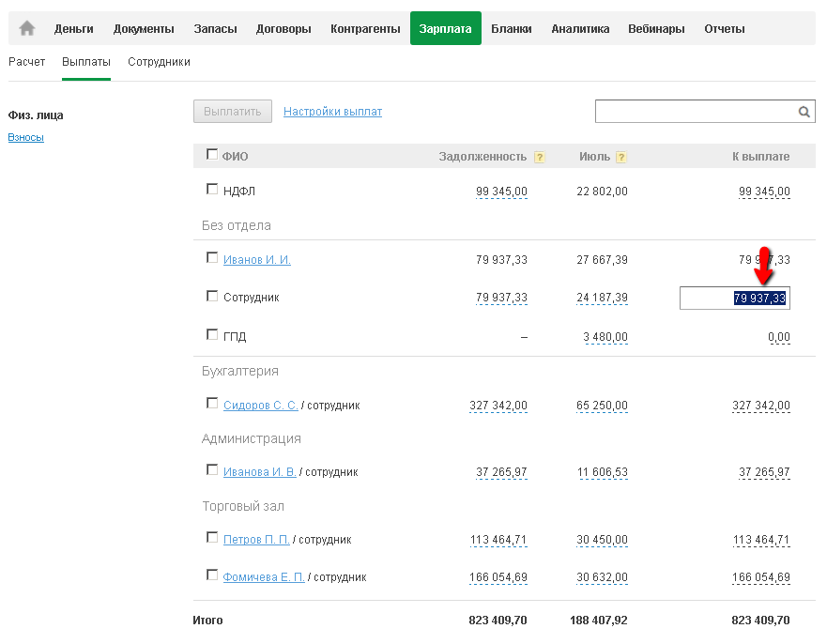
Task: Toggle the select-all ФИО checkbox
Action: [211, 155]
